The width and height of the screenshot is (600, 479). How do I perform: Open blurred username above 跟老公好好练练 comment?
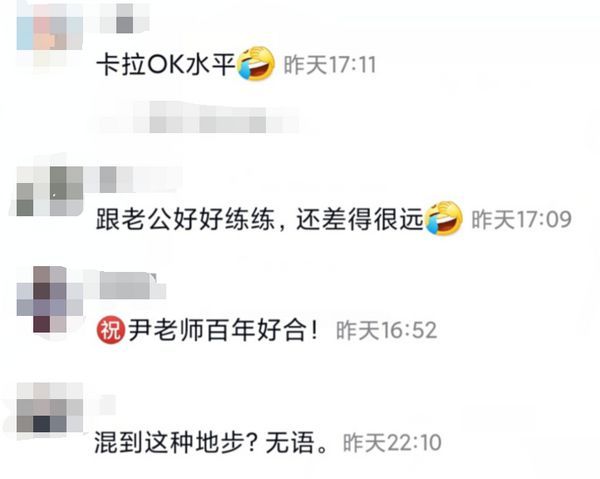[140, 179]
